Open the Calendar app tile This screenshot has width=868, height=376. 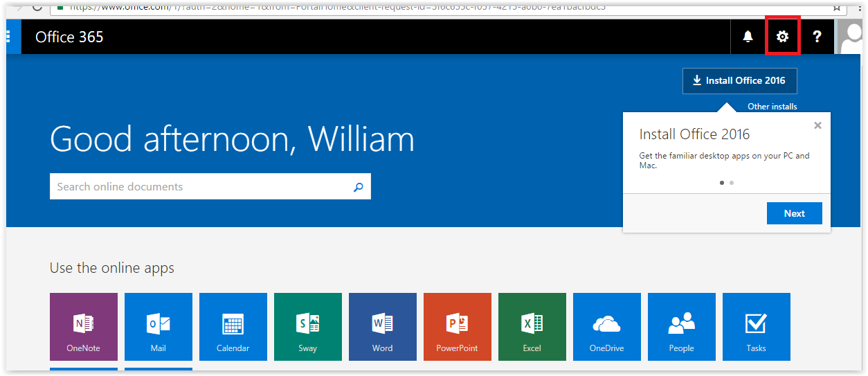point(233,326)
